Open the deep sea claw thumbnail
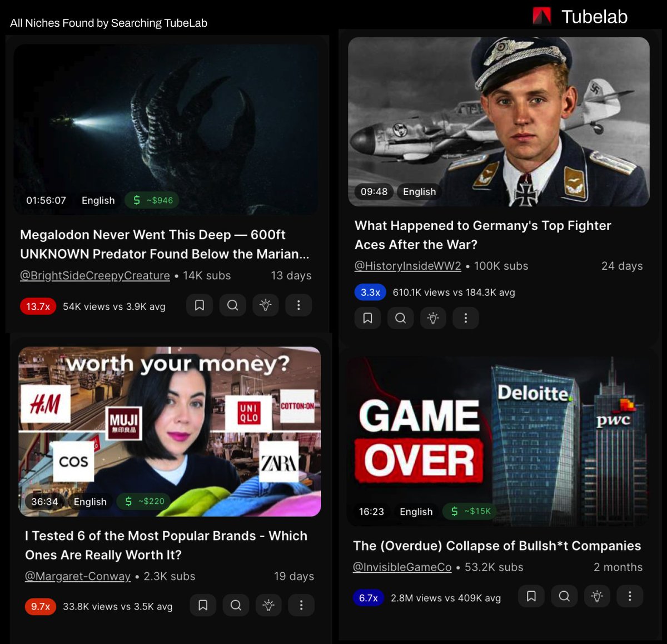 (x=166, y=129)
